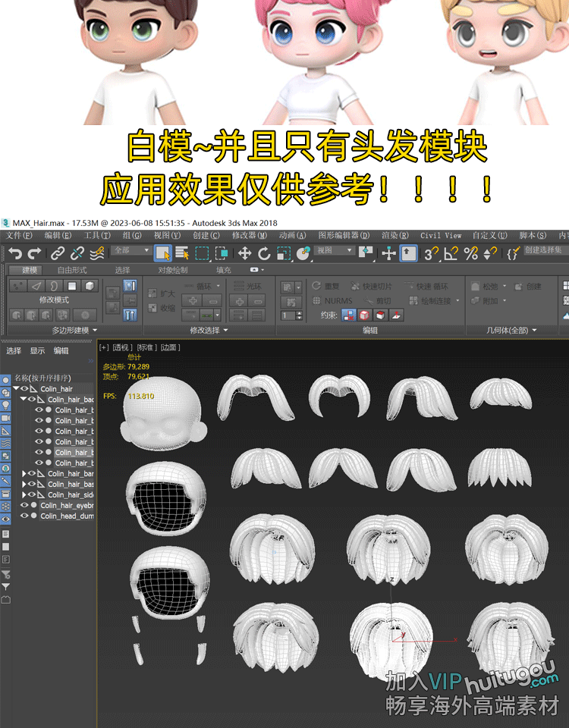Click the Undo arrow in main toolbar

(14, 253)
